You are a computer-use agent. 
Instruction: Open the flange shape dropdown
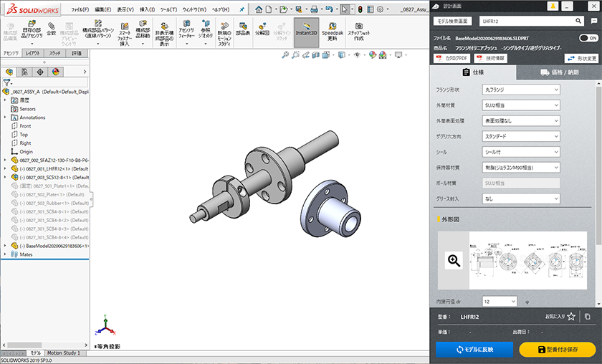pos(522,90)
